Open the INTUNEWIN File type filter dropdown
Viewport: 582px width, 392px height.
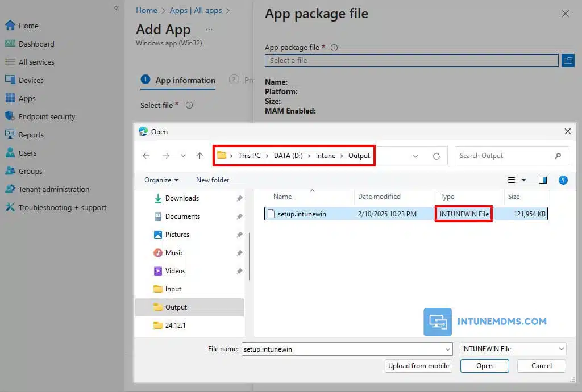[513, 349]
